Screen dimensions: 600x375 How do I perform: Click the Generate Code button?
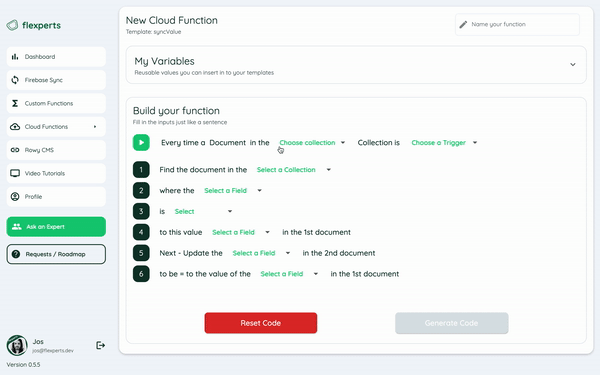point(452,323)
